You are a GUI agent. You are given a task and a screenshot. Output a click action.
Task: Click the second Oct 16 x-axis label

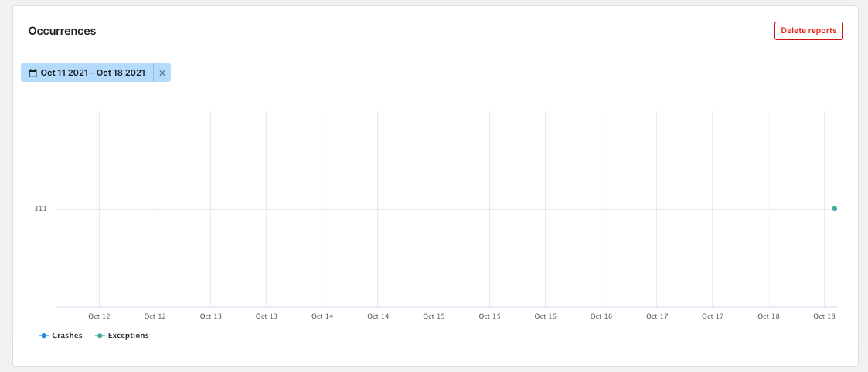[601, 316]
